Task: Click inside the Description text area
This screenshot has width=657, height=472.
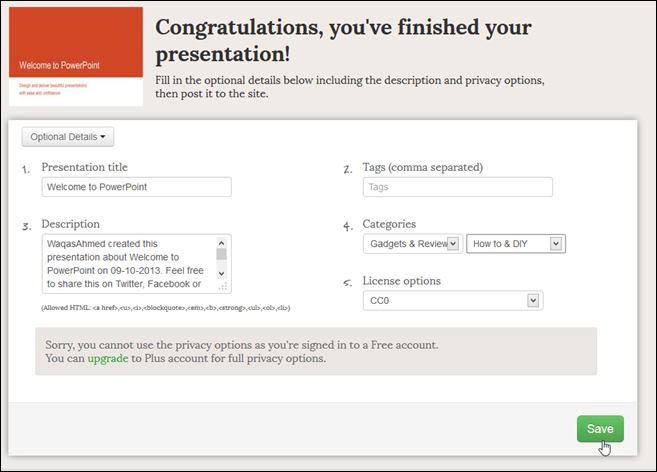Action: click(x=128, y=264)
